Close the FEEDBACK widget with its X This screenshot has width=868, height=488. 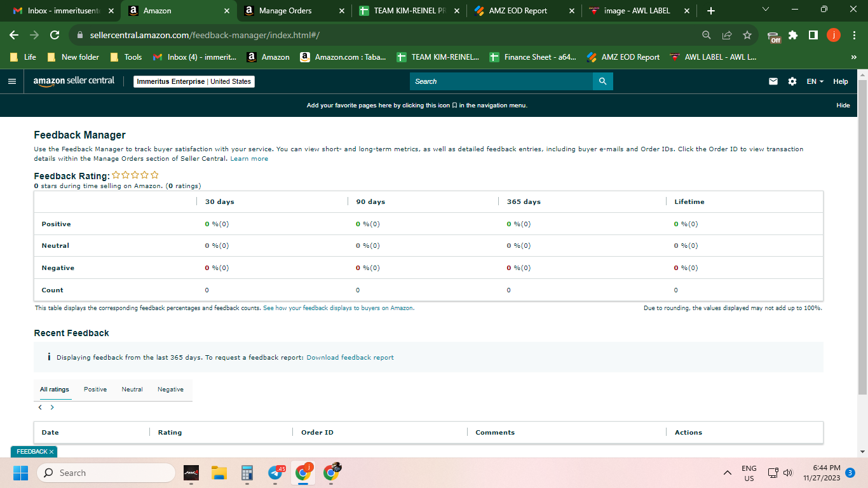pyautogui.click(x=52, y=451)
